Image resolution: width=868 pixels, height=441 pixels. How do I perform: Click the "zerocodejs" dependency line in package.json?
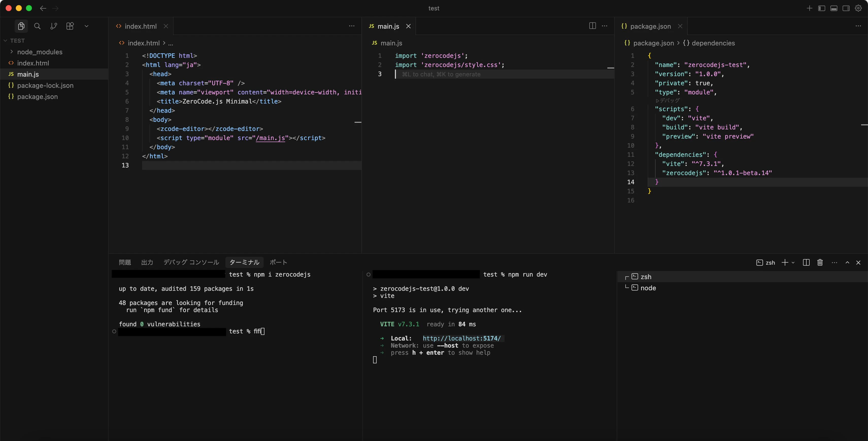(x=717, y=173)
